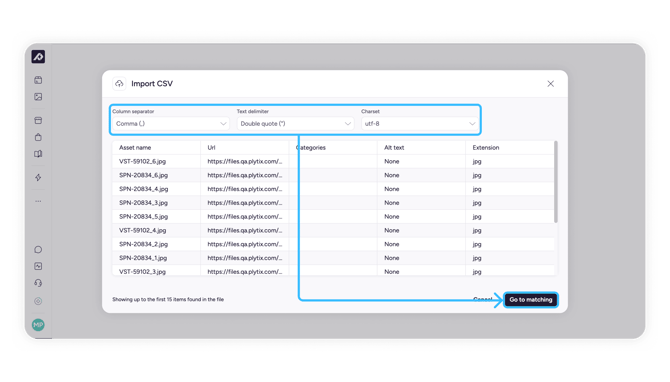Open the shopping bag icon in sidebar
Screen dimensions: 670x382
[38, 137]
